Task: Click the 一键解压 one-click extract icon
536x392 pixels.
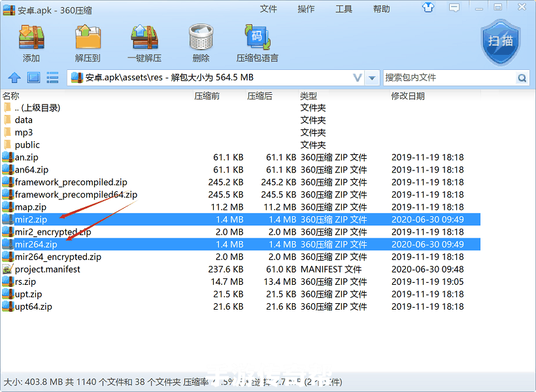Action: 144,43
